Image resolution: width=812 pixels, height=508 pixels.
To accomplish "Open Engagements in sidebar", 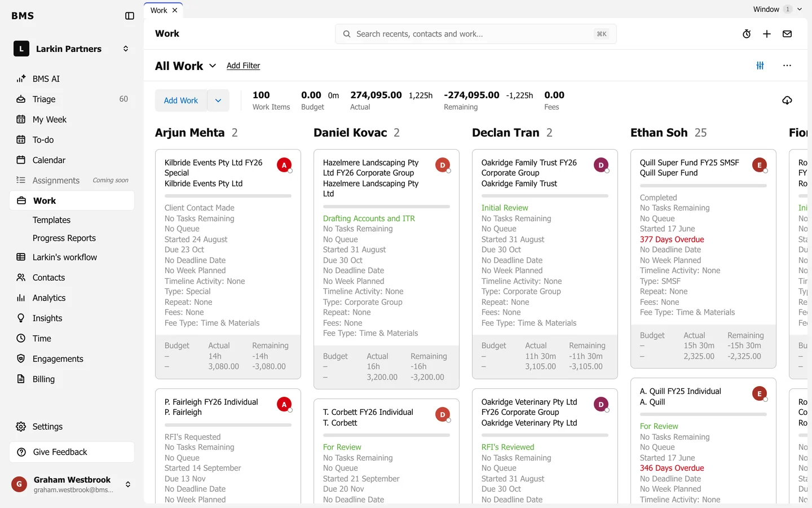I will [x=72, y=359].
